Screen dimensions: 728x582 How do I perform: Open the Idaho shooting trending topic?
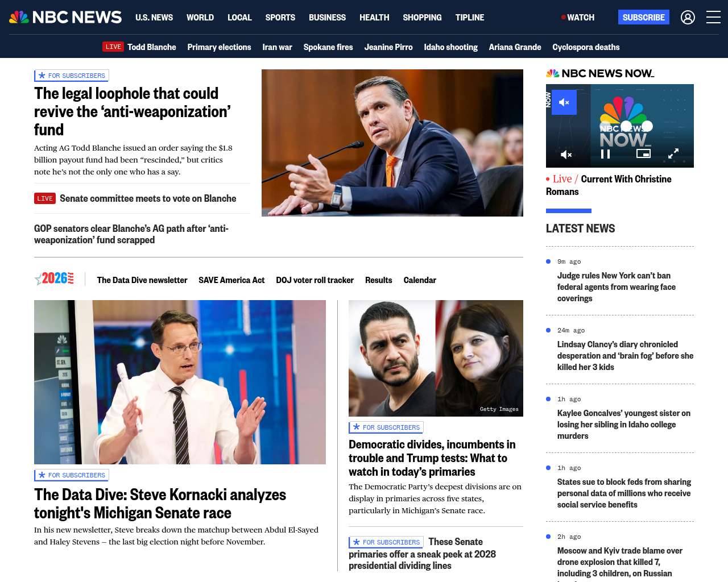(450, 47)
